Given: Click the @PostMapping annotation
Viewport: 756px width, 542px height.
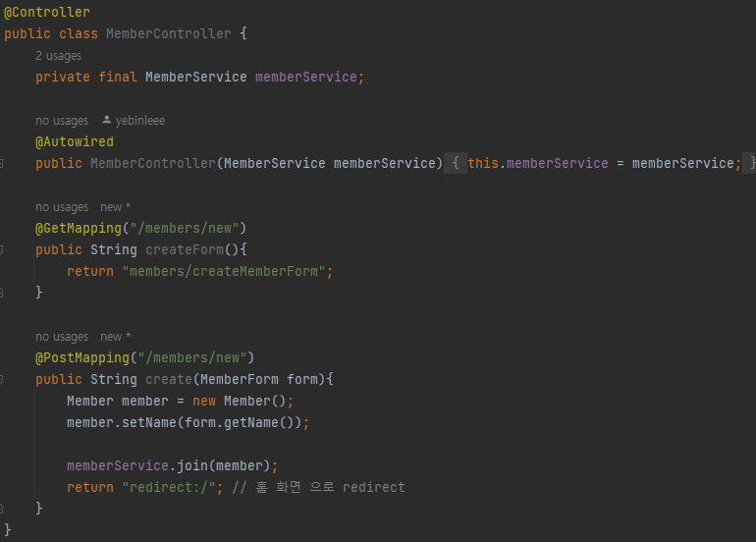Looking at the screenshot, I should [x=81, y=357].
